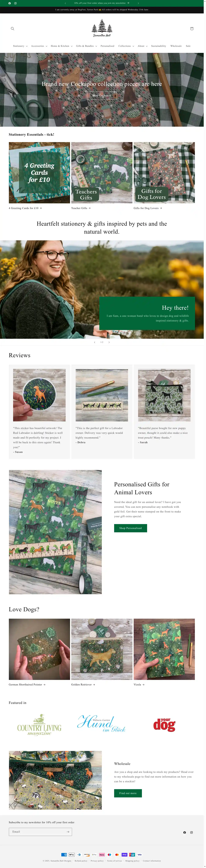Viewport: 206px width, 868px height.
Task: Click the Shop Cockapoo button
Action: pyautogui.click(x=102, y=95)
